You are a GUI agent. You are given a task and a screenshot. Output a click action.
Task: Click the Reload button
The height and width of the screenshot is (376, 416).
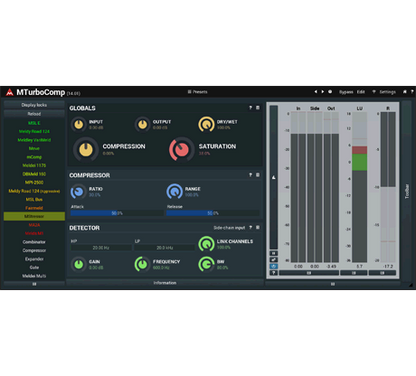(34, 114)
